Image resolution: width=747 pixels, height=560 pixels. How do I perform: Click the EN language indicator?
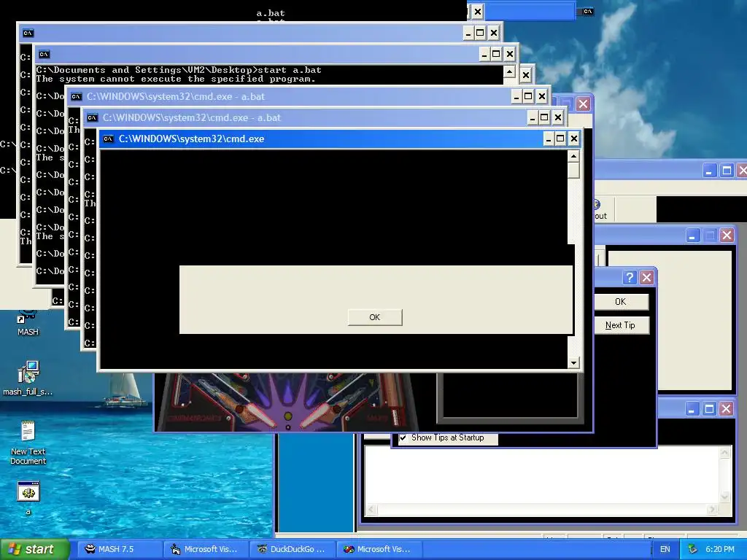[x=665, y=549]
